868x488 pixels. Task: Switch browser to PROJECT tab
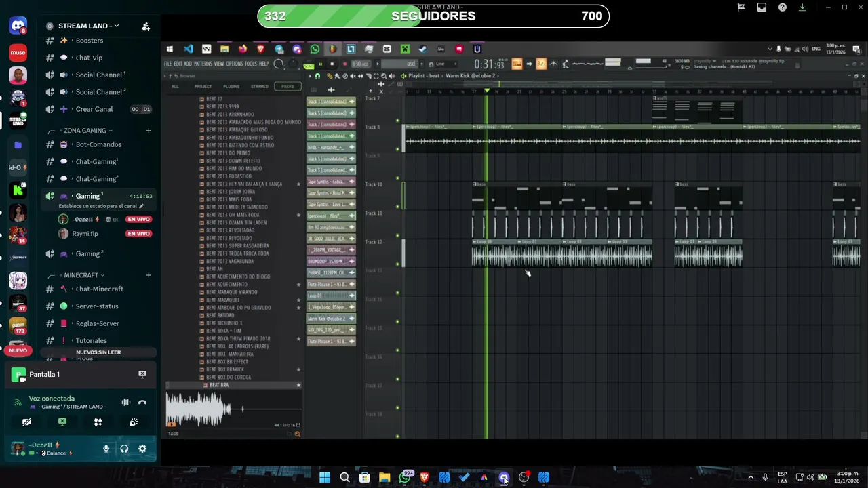click(203, 87)
